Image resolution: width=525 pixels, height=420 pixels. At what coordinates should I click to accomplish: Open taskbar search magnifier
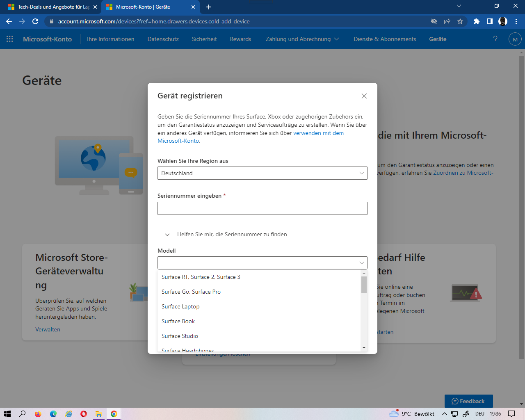point(22,414)
